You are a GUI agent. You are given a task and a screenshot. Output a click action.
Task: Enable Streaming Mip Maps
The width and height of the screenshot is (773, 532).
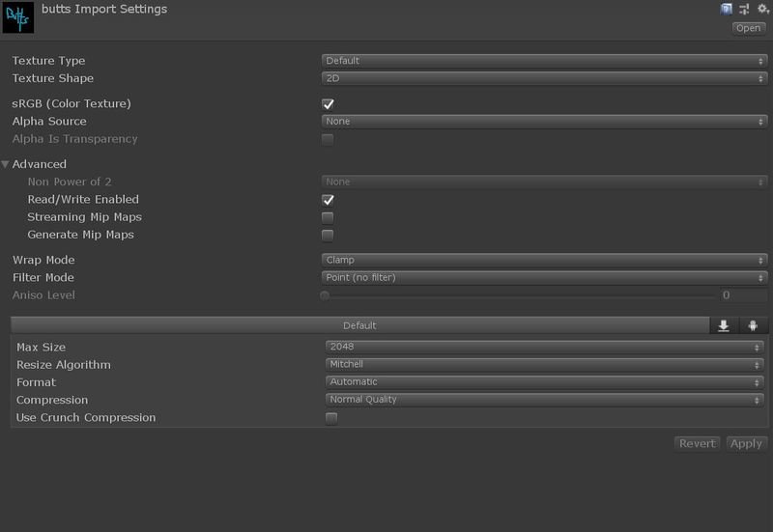pyautogui.click(x=329, y=217)
